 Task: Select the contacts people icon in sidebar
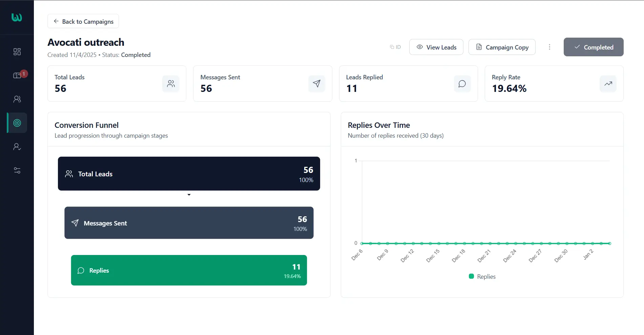(16, 99)
